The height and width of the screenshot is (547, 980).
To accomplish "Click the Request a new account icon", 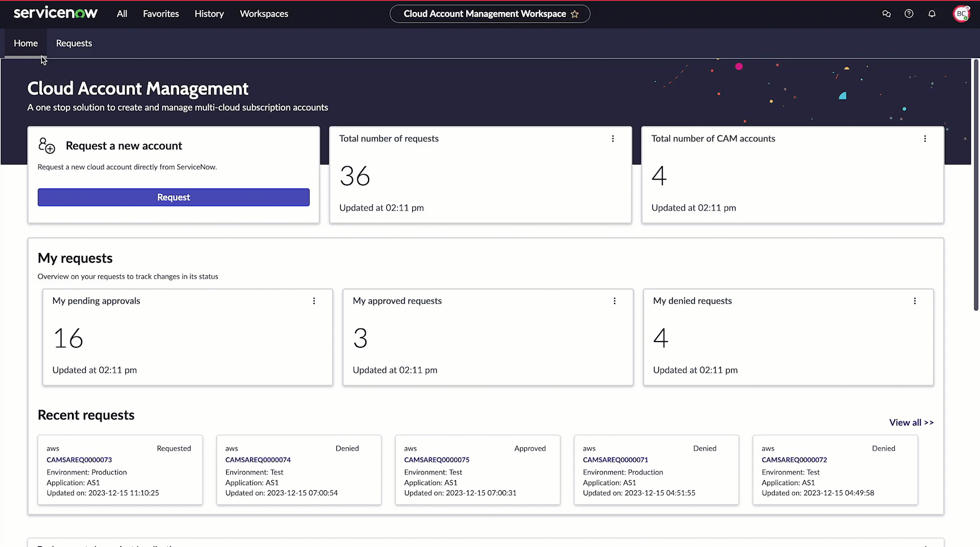I will point(47,146).
